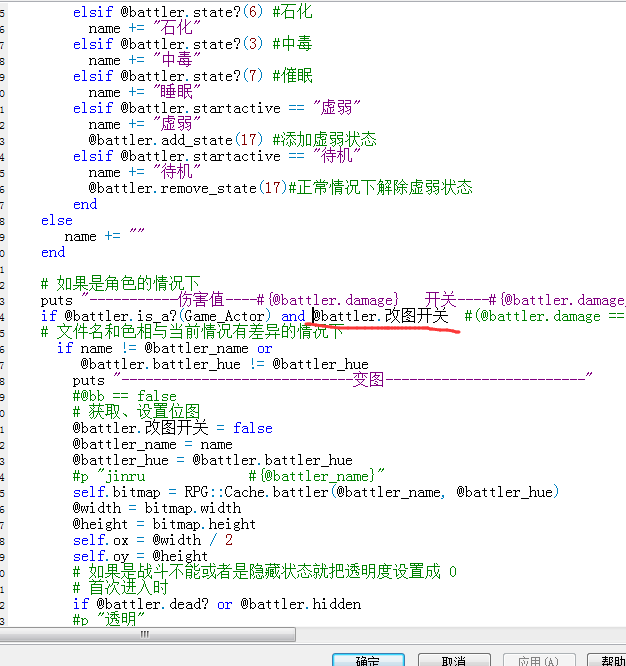The width and height of the screenshot is (626, 666).
Task: Click '@battler.battler_hue != @battler_hue' line
Action: pyautogui.click(x=224, y=364)
